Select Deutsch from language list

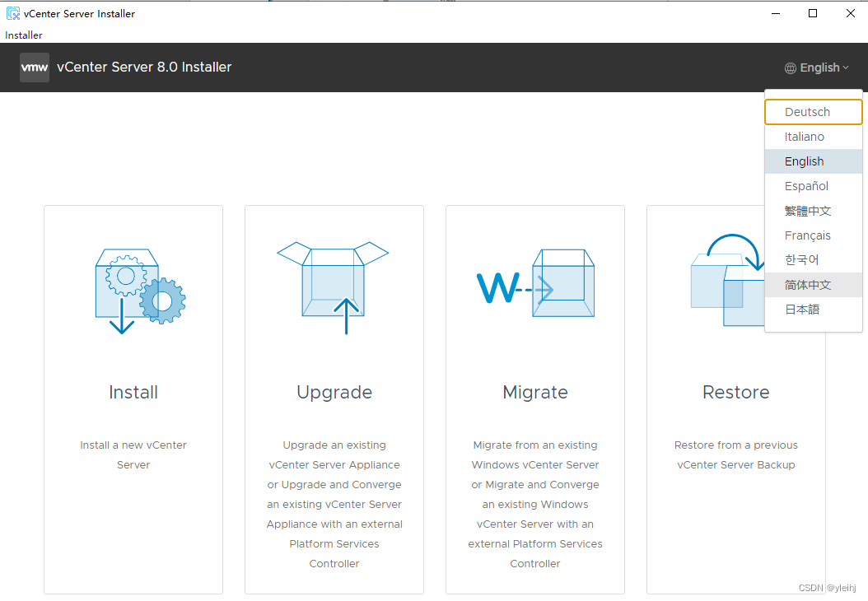pyautogui.click(x=813, y=112)
